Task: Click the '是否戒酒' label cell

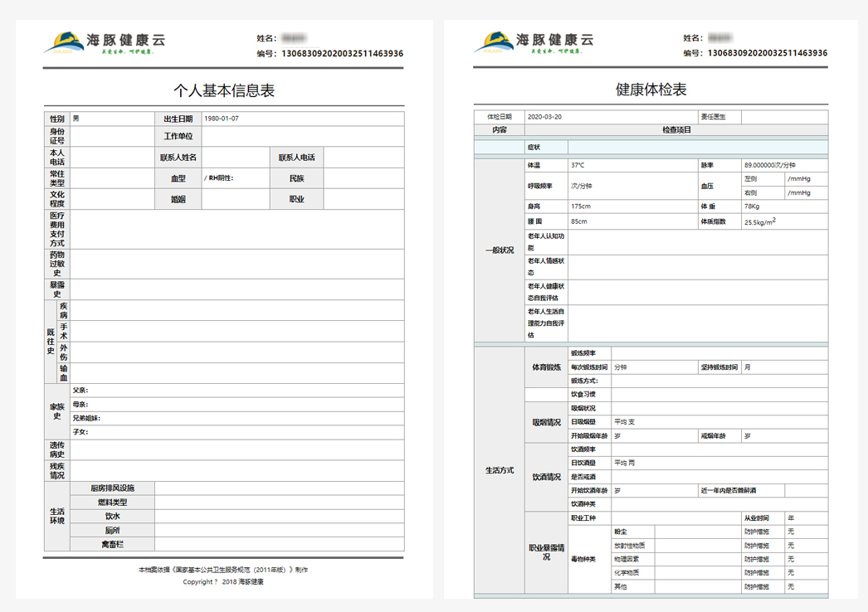Action: click(589, 477)
